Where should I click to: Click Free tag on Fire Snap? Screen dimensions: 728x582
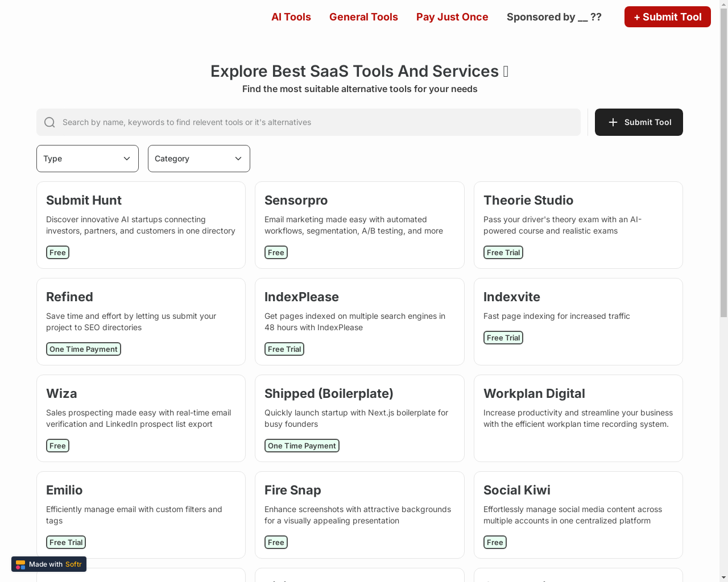point(276,542)
